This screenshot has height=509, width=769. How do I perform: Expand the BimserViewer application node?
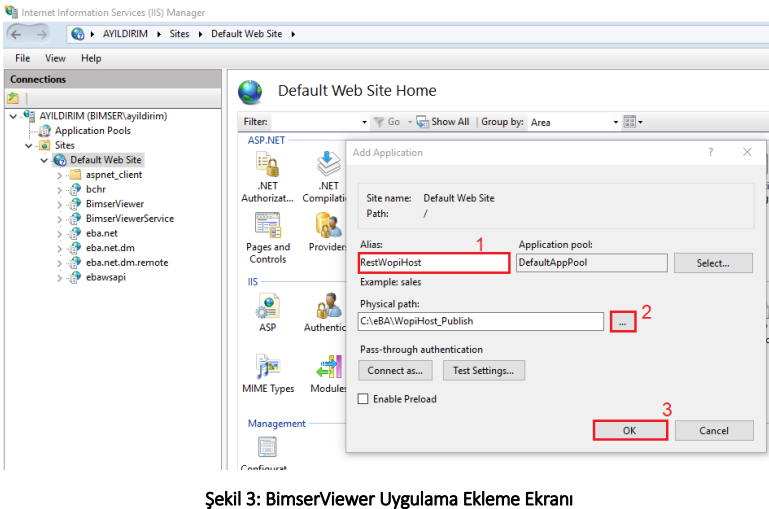[x=59, y=204]
